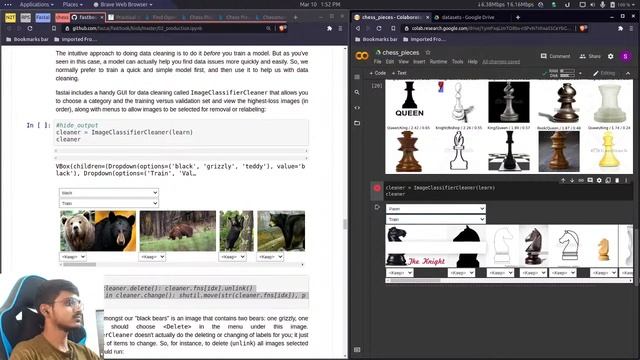The image size is (640, 360).
Task: Open the Applications menu in top bar
Action: pyautogui.click(x=36, y=4)
